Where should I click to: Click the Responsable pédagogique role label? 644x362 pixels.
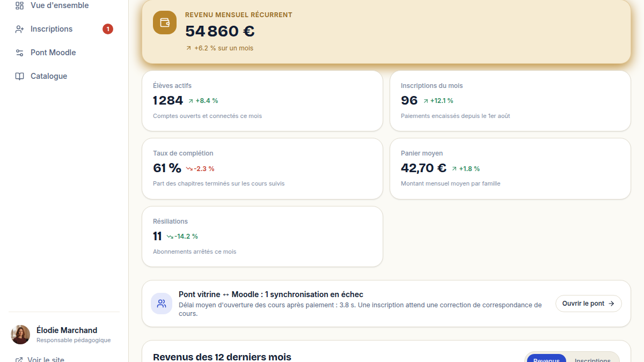click(74, 340)
